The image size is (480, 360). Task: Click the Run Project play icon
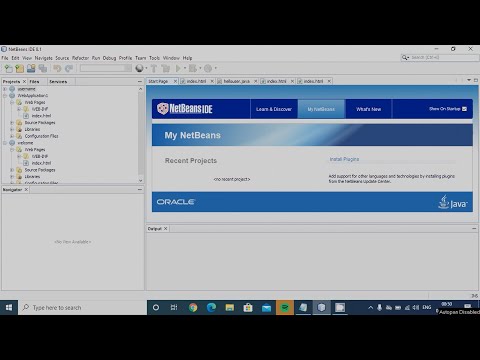click(178, 69)
